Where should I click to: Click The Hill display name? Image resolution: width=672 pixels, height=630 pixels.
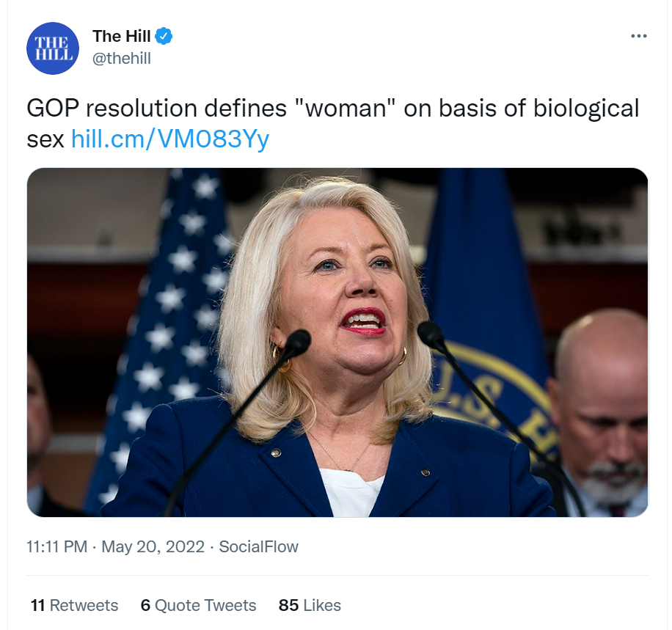click(121, 36)
